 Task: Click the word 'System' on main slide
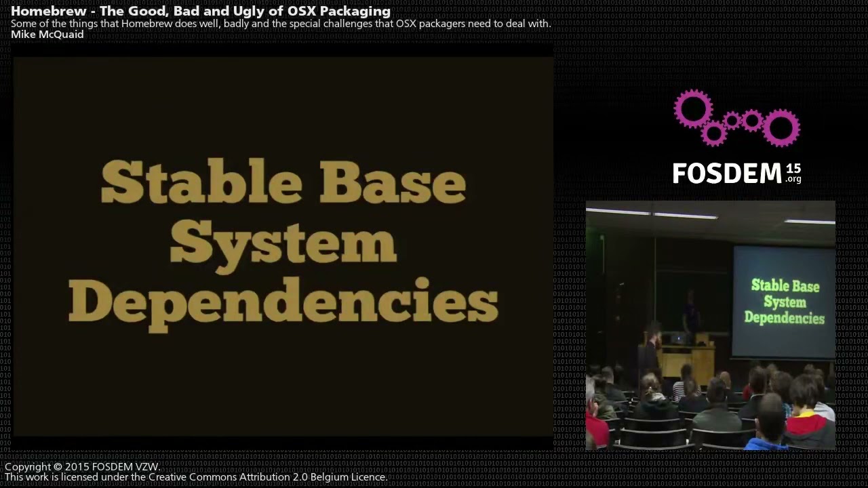coord(283,245)
